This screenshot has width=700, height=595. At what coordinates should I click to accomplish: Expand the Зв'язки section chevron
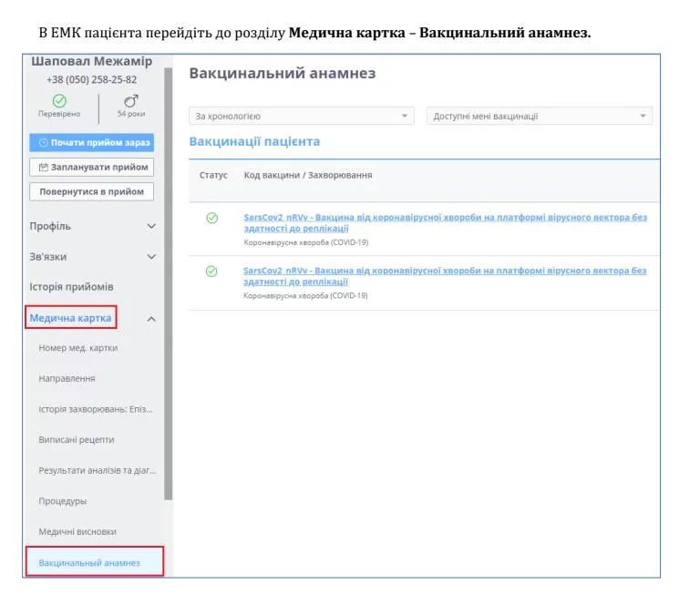click(x=151, y=257)
